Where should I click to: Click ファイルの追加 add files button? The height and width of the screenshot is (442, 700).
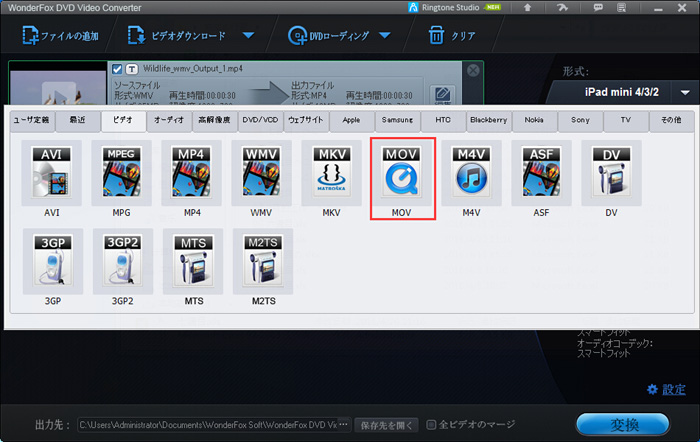(60, 36)
